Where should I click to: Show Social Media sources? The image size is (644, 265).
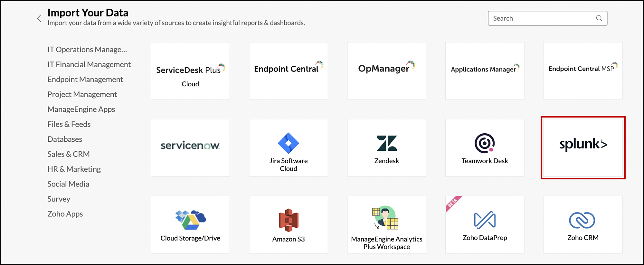[68, 184]
